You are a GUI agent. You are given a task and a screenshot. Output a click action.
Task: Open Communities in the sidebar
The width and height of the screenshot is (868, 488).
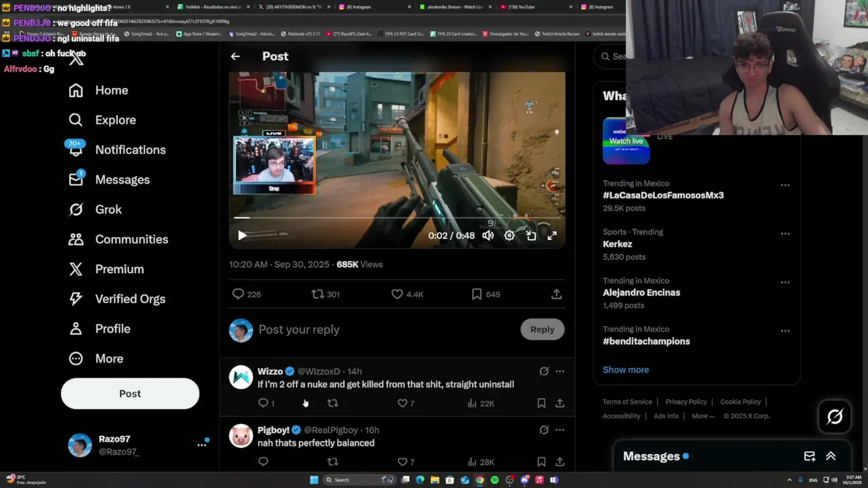[118, 239]
